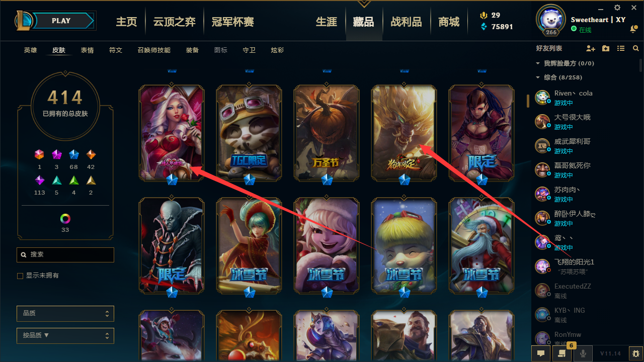Open the 品质 filter dropdown
644x362 pixels.
65,313
